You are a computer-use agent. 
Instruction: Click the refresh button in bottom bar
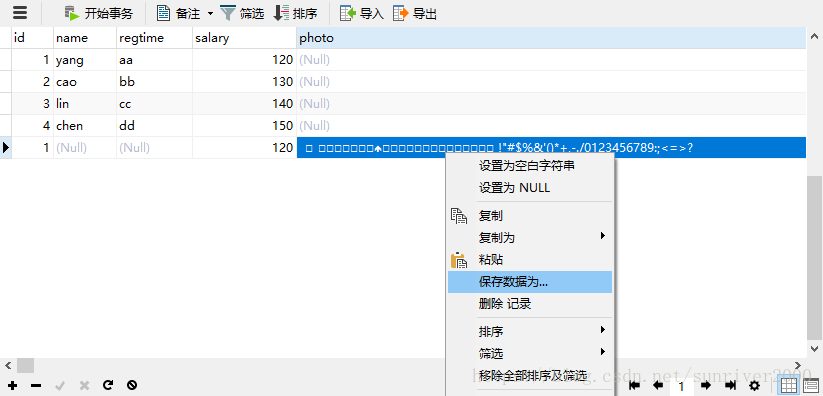pyautogui.click(x=108, y=385)
